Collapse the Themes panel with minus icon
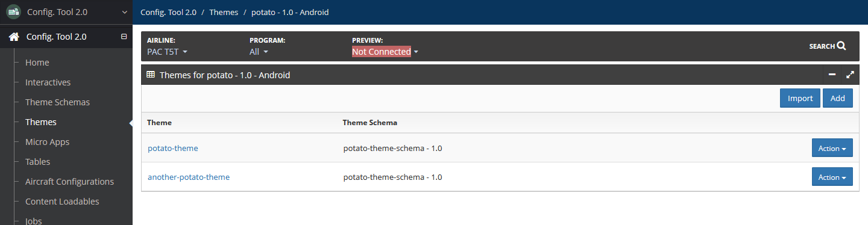This screenshot has height=225, width=868. tap(832, 75)
